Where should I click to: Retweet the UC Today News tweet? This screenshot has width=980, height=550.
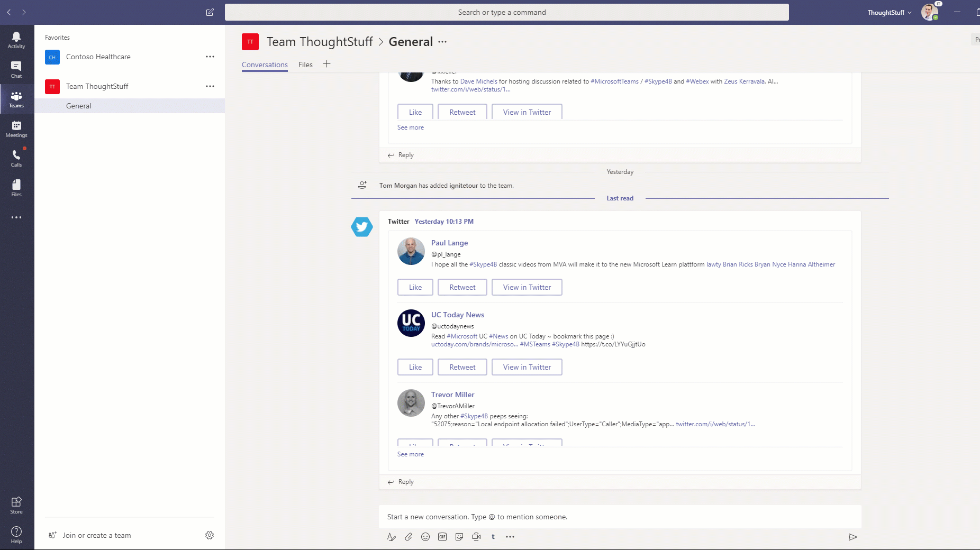click(462, 367)
